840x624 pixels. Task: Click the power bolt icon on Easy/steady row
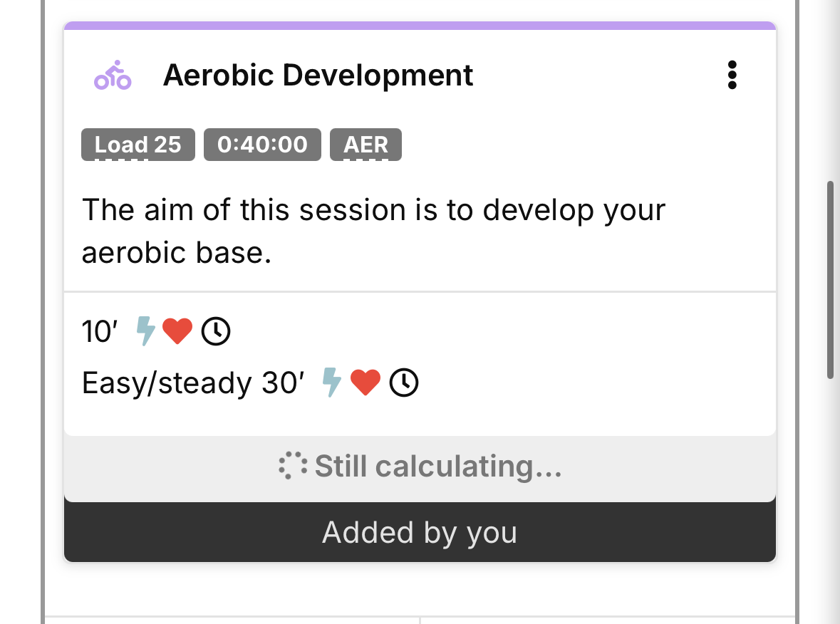click(332, 383)
